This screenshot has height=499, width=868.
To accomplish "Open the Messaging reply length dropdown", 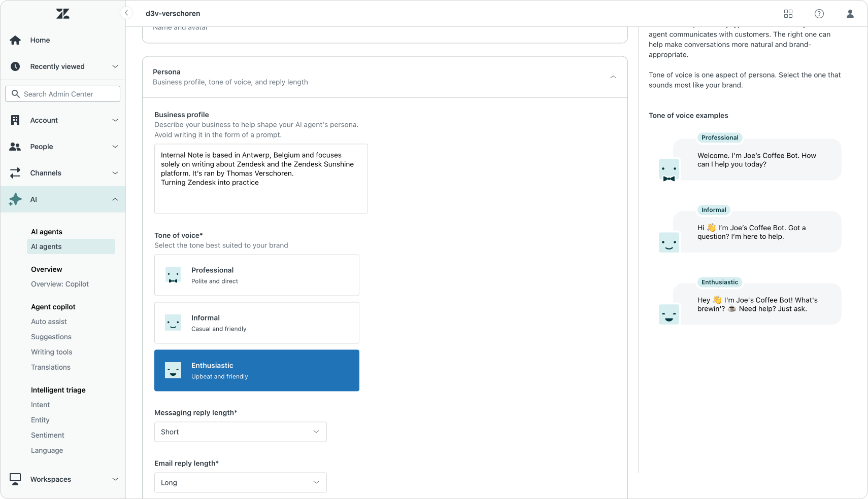I will [x=241, y=432].
